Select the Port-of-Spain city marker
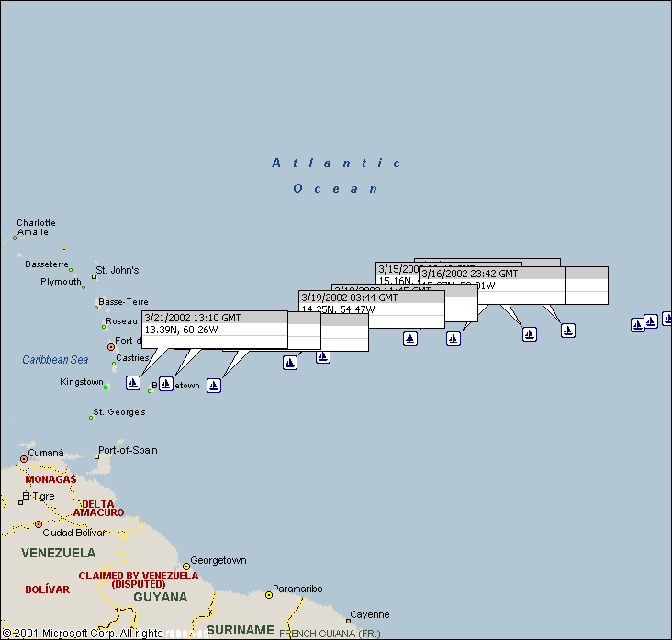The image size is (672, 640). click(97, 456)
